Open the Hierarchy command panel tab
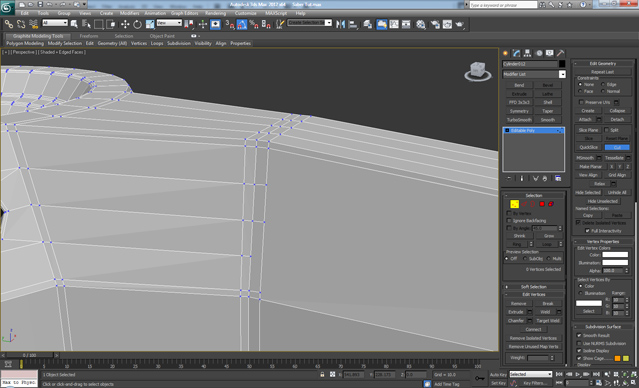The width and height of the screenshot is (639, 388). tap(528, 53)
